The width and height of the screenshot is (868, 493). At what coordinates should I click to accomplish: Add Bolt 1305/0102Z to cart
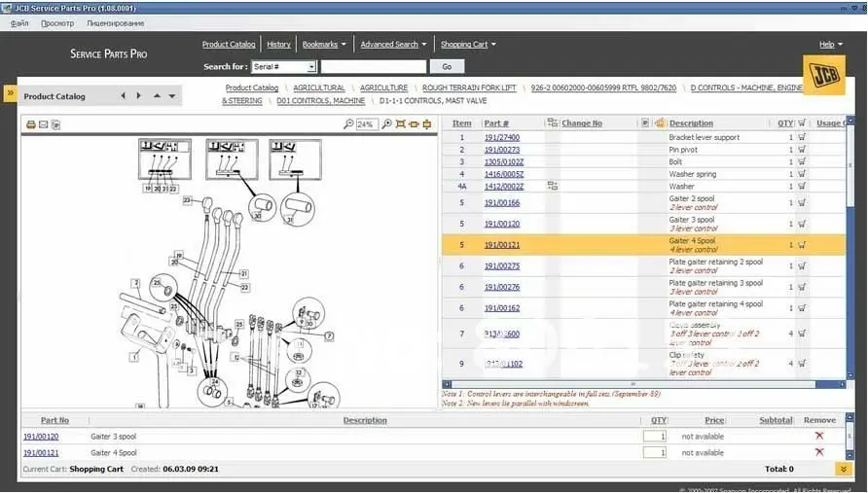click(802, 161)
